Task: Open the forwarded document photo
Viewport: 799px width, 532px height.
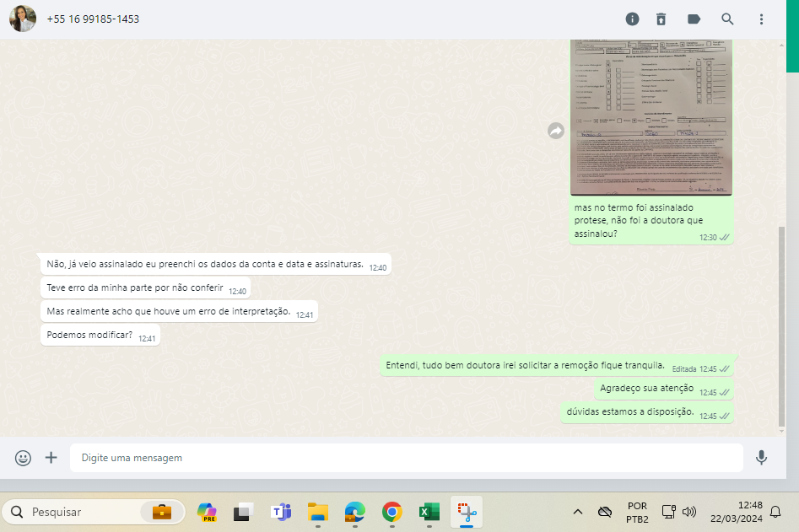Action: tap(651, 116)
